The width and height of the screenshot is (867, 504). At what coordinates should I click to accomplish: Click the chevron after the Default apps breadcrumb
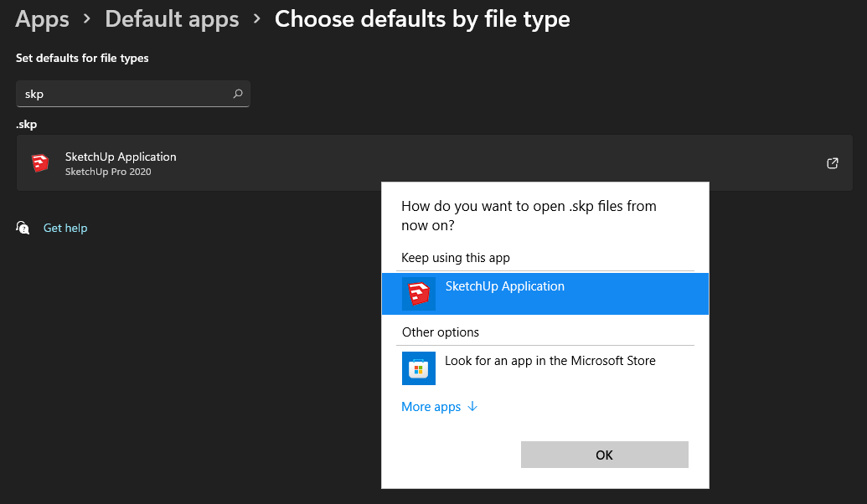[x=257, y=19]
